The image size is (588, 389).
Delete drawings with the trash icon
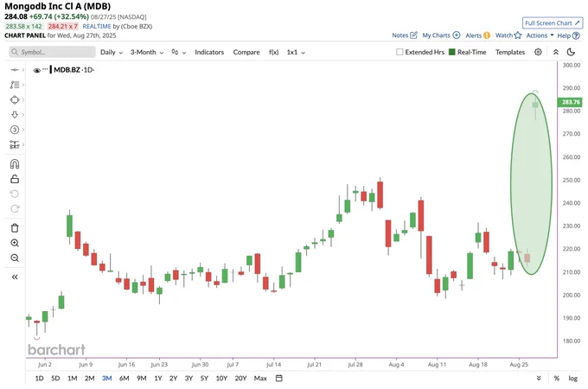(x=15, y=228)
